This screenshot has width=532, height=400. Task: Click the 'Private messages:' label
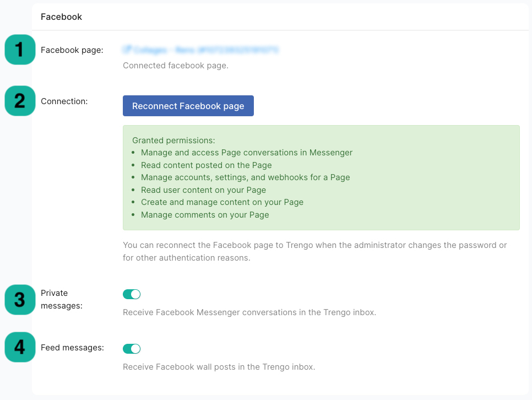[61, 299]
